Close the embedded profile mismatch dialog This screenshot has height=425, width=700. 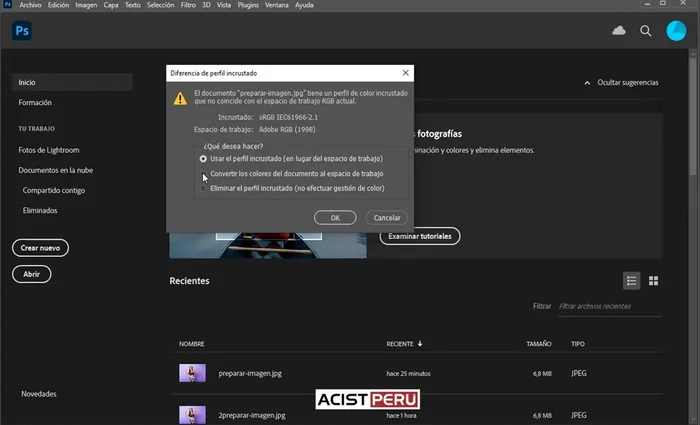(x=405, y=73)
